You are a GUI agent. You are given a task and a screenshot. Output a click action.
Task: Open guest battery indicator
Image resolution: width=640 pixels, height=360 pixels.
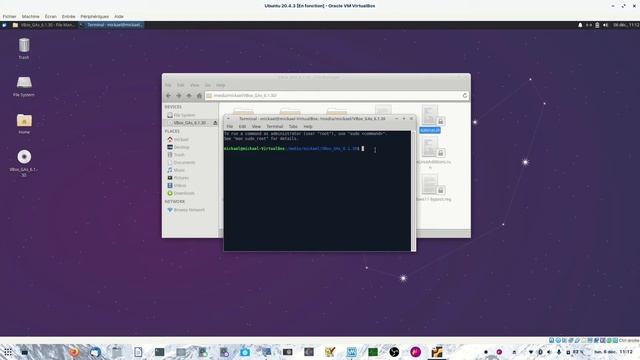coord(597,25)
